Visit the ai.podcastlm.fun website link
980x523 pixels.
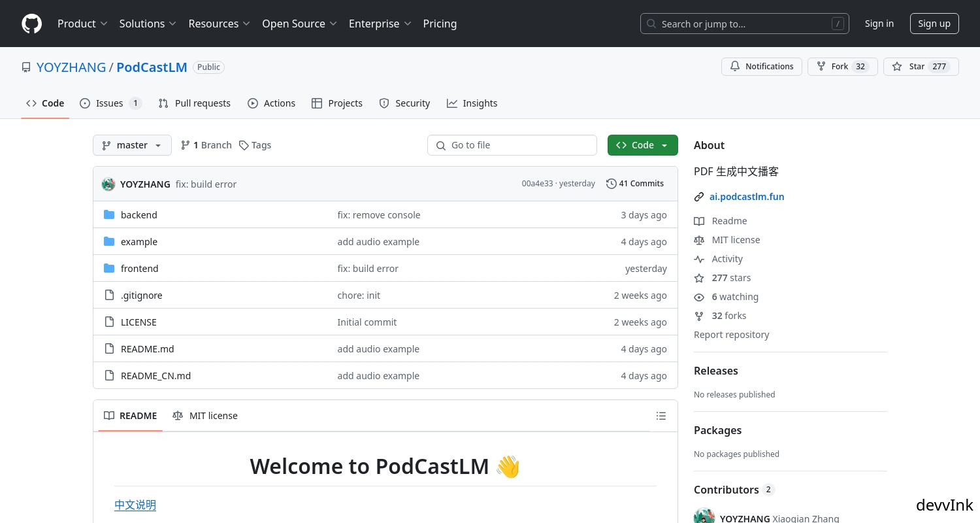pyautogui.click(x=747, y=197)
